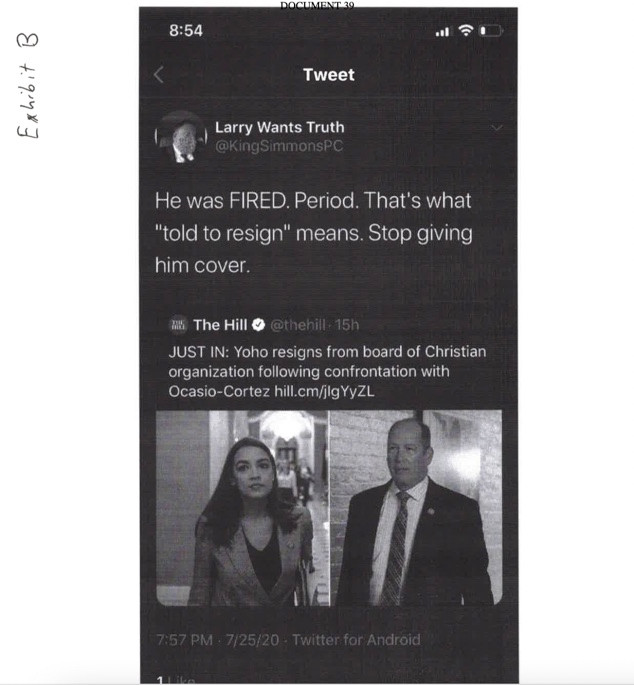Tap the Wi-Fi status icon
Screen dimensions: 634x685
(x=466, y=30)
